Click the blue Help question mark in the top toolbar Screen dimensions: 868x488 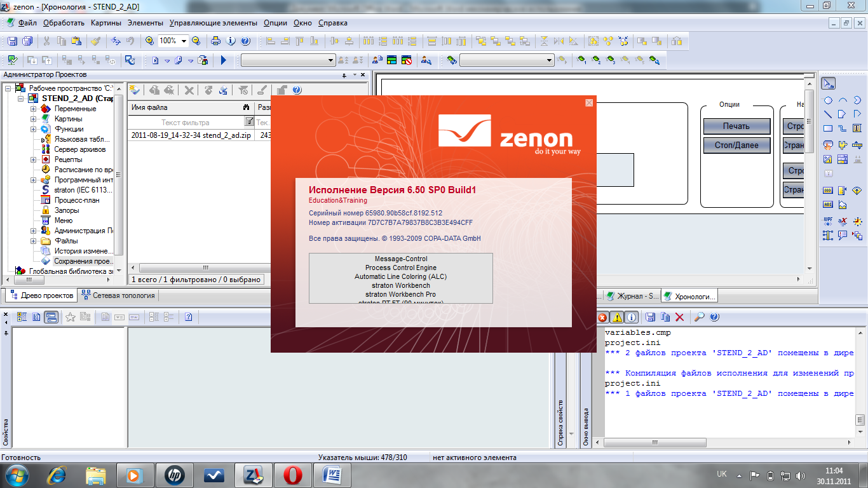[x=245, y=41]
